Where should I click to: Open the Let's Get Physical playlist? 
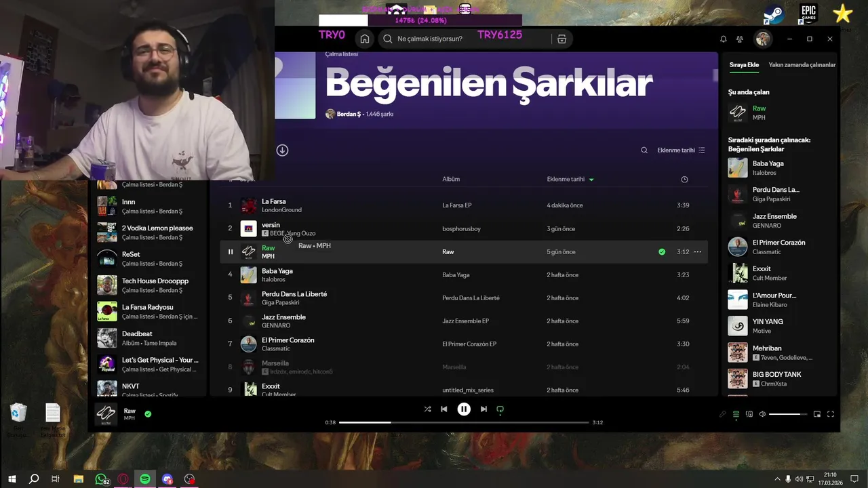coord(148,365)
